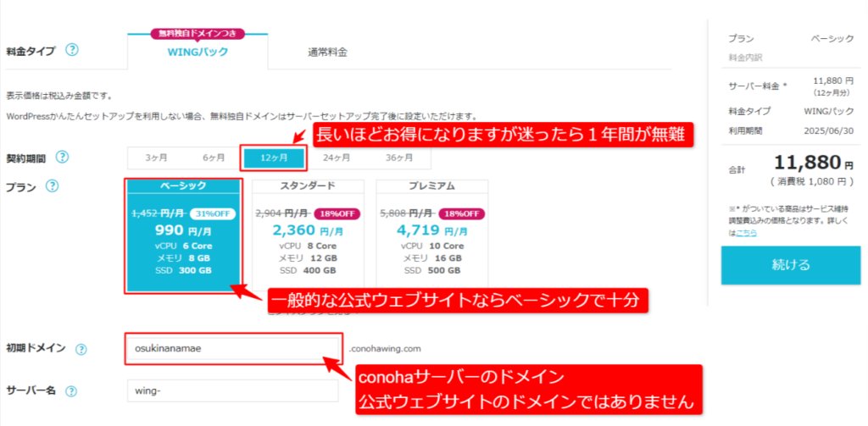Click the 合計 11,880 円 total

click(x=791, y=163)
